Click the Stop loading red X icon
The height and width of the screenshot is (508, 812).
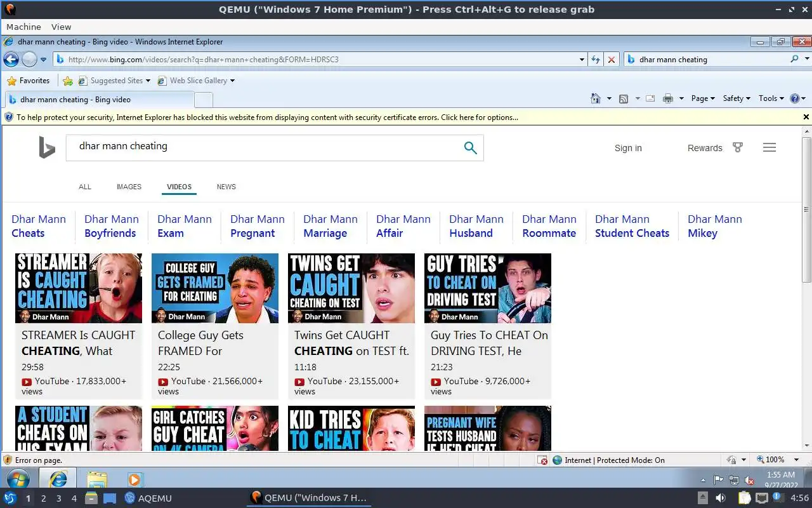(612, 60)
